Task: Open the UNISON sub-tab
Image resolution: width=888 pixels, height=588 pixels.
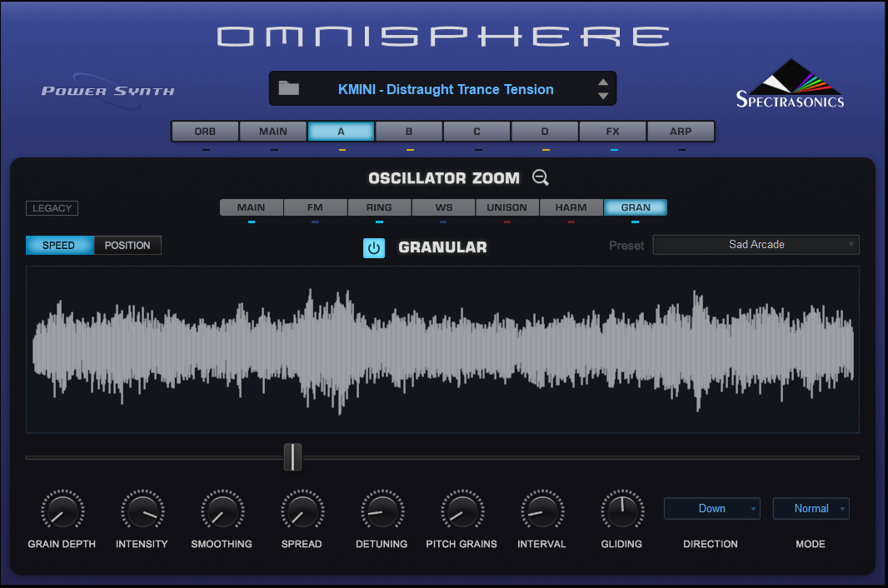Action: pos(506,207)
